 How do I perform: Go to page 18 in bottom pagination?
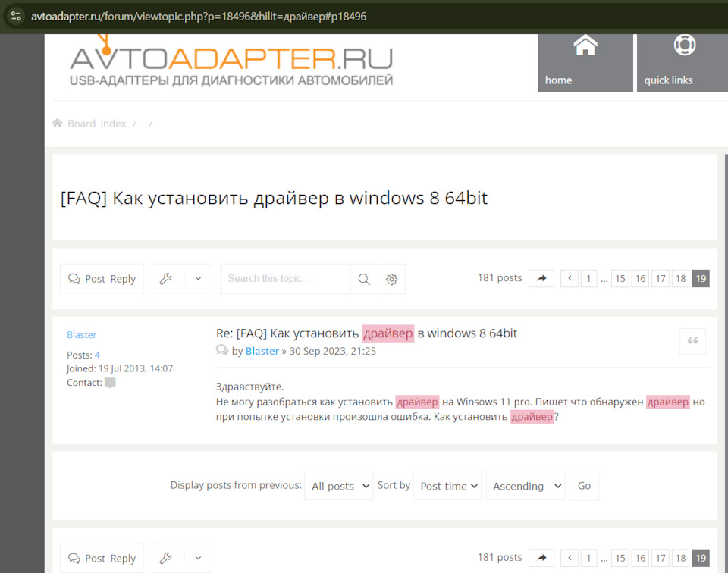681,558
